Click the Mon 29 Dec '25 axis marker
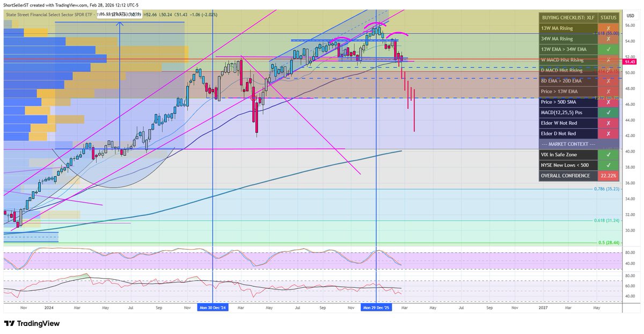 tap(377, 308)
